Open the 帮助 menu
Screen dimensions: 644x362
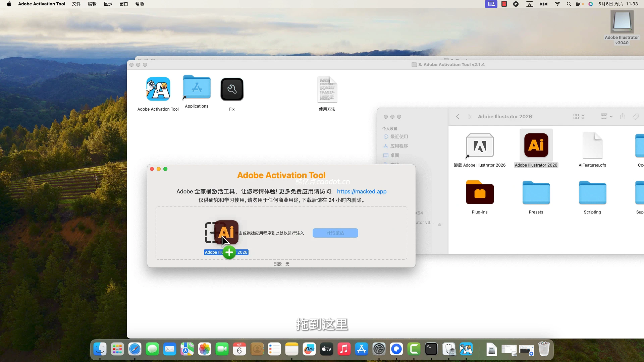click(x=140, y=4)
